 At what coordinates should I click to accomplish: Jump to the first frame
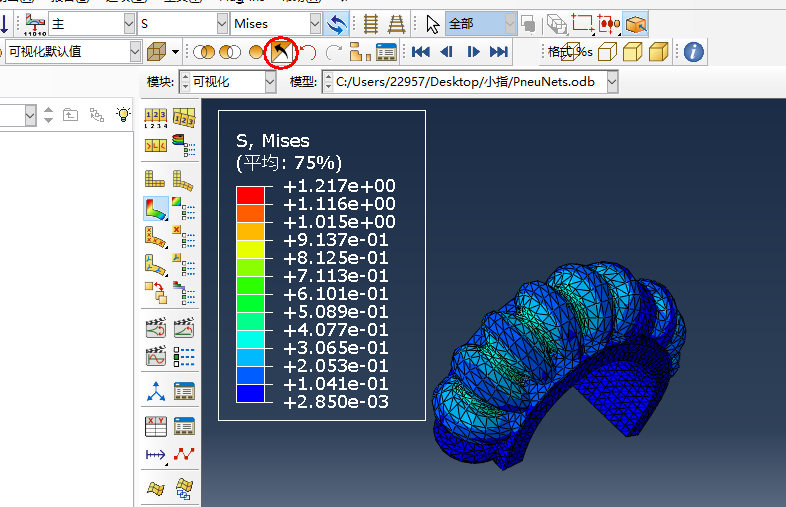[421, 51]
